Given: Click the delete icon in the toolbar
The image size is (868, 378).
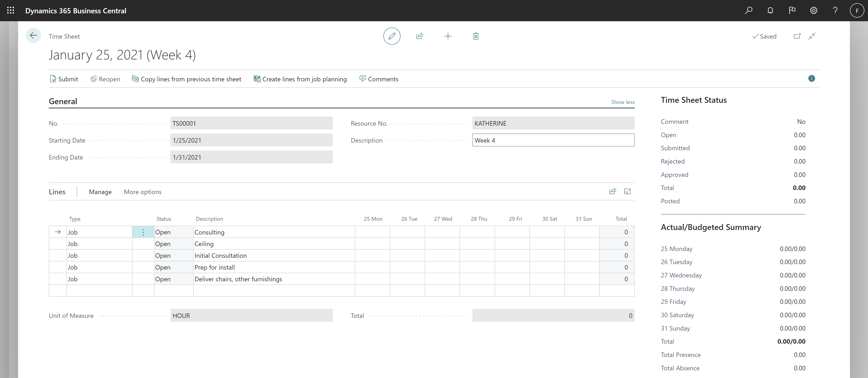Looking at the screenshot, I should point(475,36).
